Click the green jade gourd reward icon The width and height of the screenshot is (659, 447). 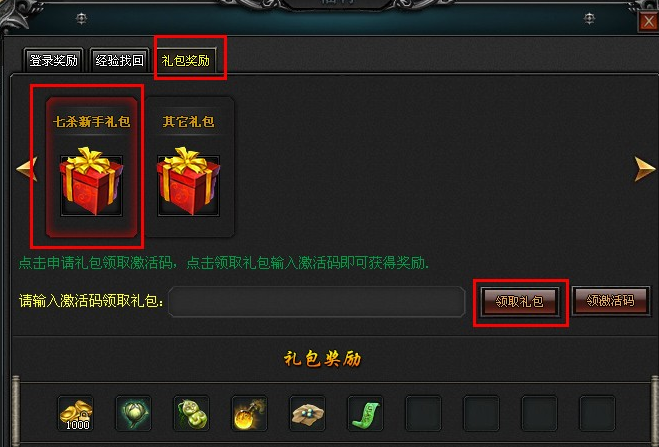[x=192, y=413]
